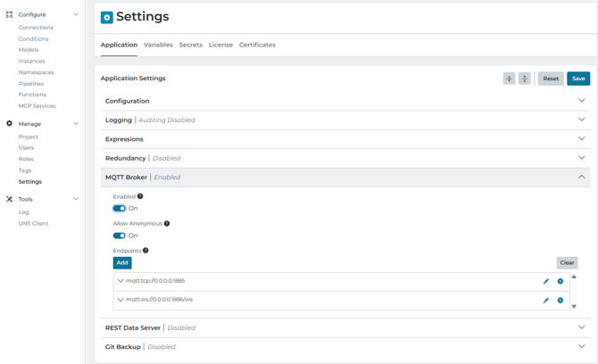
Task: Collapse the MQTT Broker section
Action: click(x=581, y=177)
